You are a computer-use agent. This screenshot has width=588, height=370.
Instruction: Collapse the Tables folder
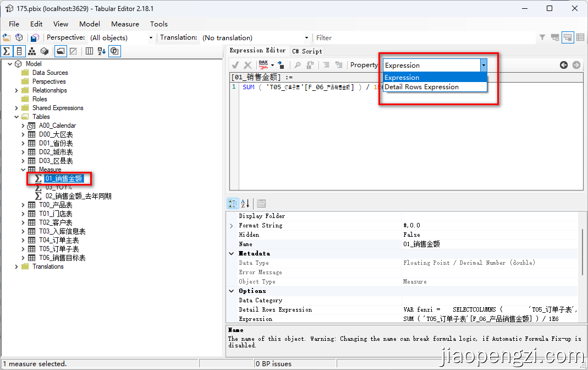pyautogui.click(x=17, y=117)
